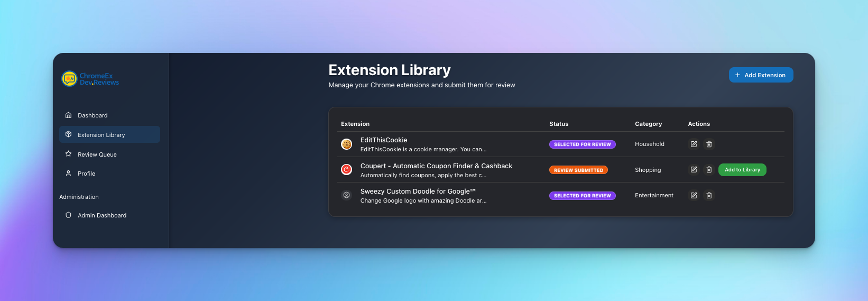
Task: Click the Entertainment category cell
Action: pos(654,195)
